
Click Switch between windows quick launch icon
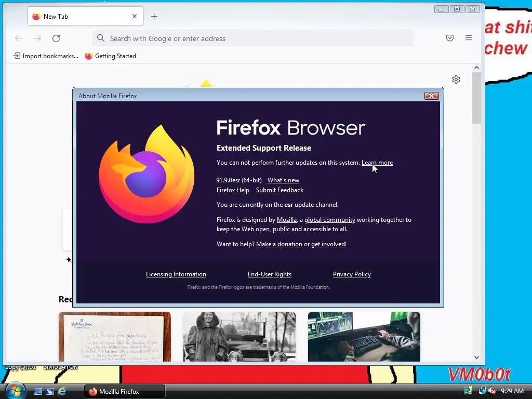point(50,392)
